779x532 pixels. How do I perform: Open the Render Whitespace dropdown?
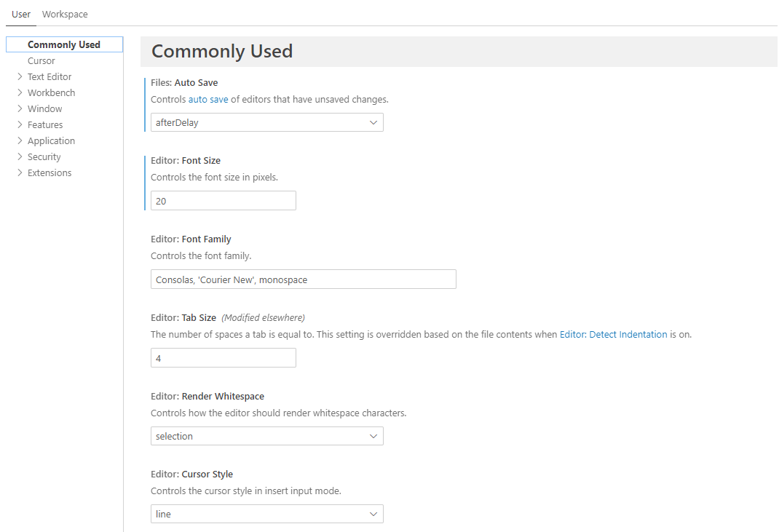[x=266, y=437]
